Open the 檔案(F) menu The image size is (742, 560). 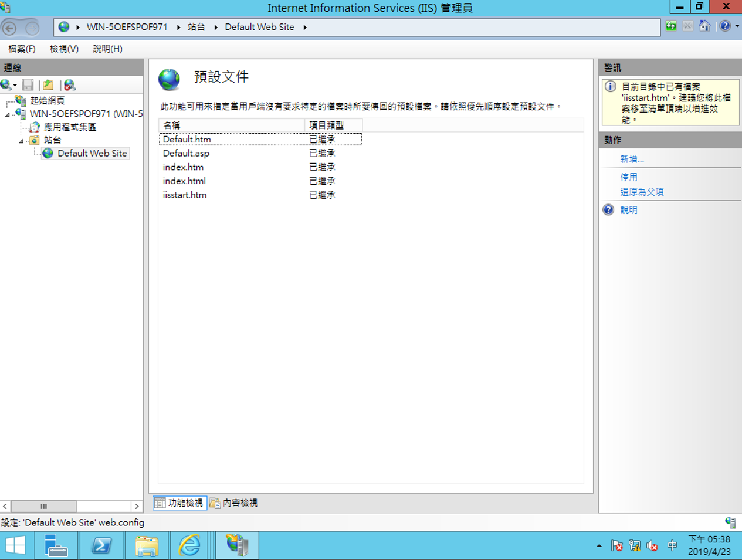tap(22, 49)
